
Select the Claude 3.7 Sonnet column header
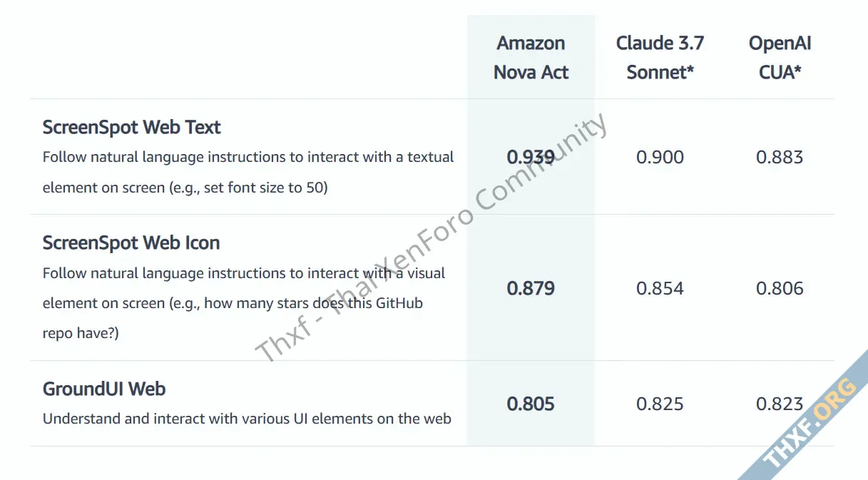pyautogui.click(x=660, y=58)
